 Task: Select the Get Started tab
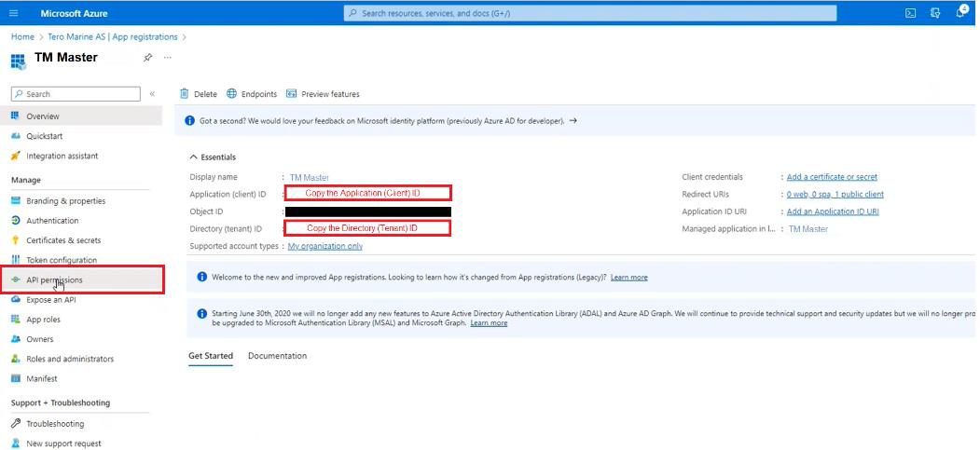[210, 356]
